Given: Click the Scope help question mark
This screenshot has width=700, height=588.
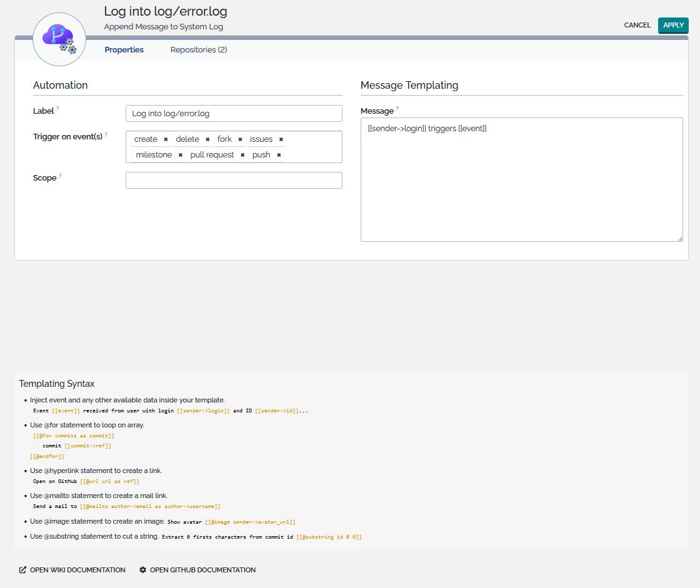Looking at the screenshot, I should [60, 176].
